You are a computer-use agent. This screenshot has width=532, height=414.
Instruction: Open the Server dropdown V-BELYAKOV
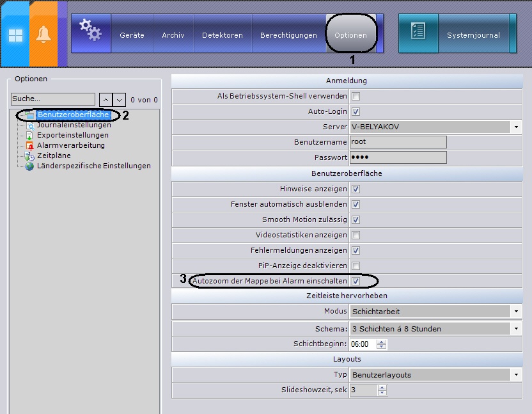pyautogui.click(x=435, y=127)
